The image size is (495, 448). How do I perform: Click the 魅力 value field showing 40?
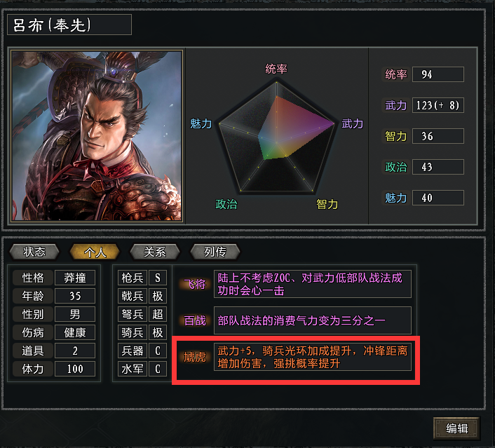tap(438, 198)
